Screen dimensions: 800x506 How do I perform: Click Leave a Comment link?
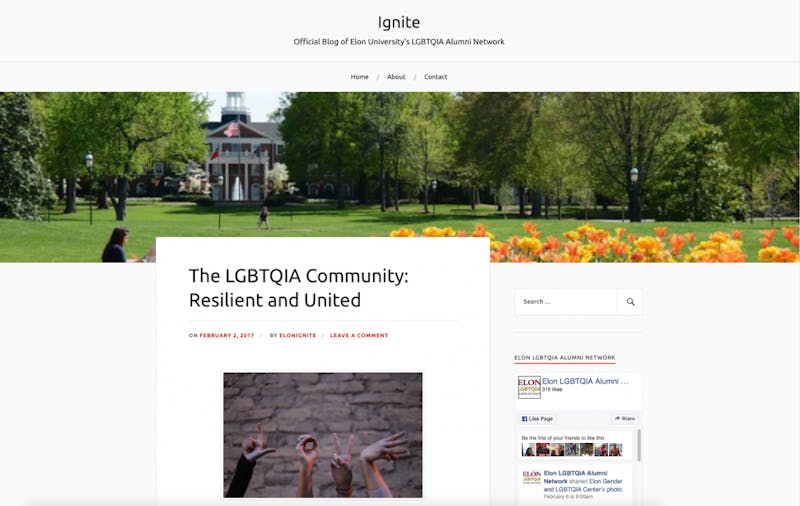click(359, 335)
